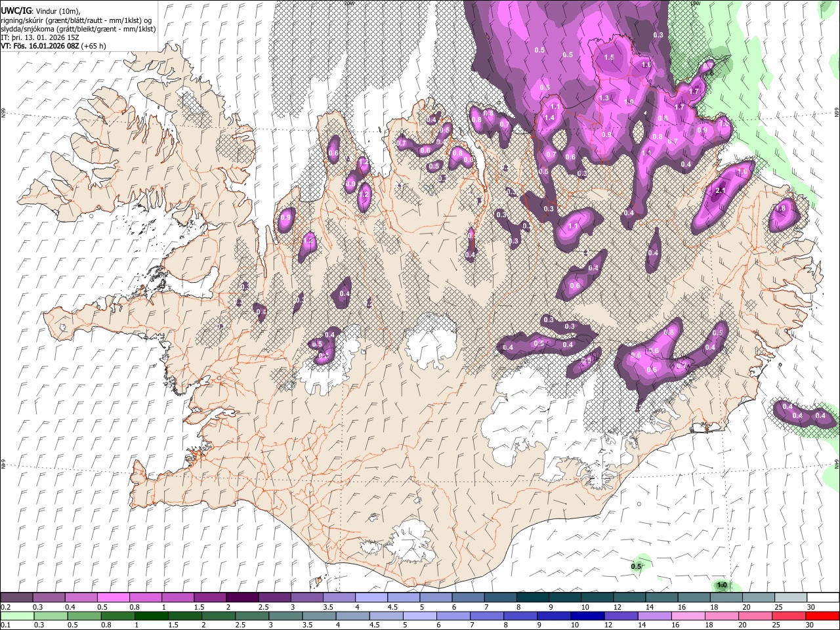Screen dimensions: 840x630
Task: Click the '(+65 h)' forecast offset text
Action: click(x=93, y=46)
